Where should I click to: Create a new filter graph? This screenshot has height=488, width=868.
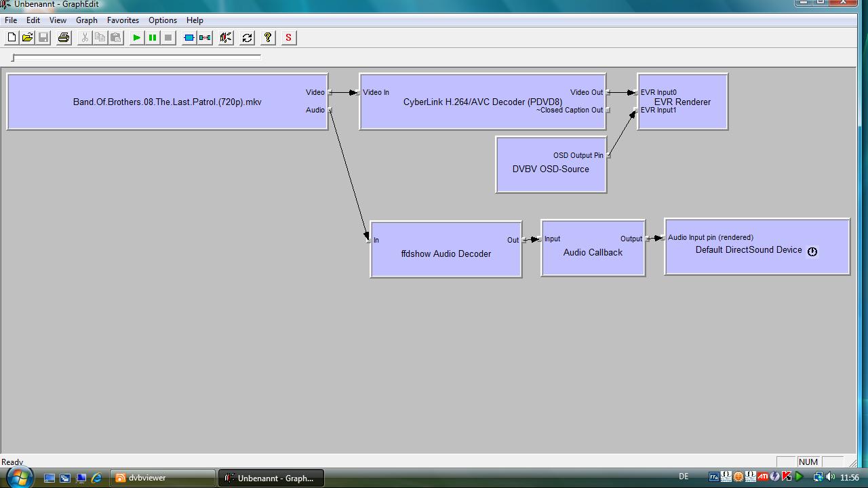click(x=12, y=38)
